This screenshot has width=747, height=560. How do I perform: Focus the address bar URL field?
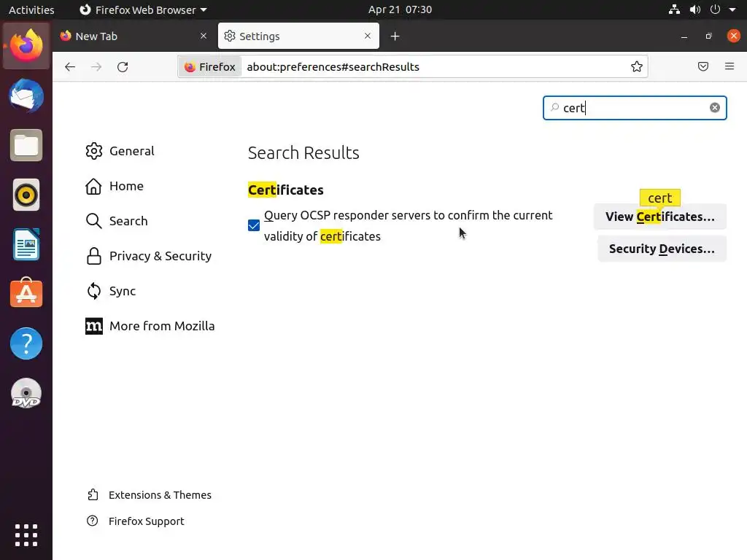[430, 67]
